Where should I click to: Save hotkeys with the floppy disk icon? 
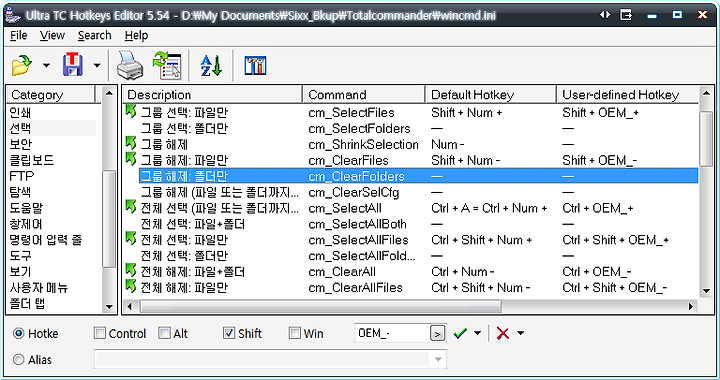tap(73, 65)
